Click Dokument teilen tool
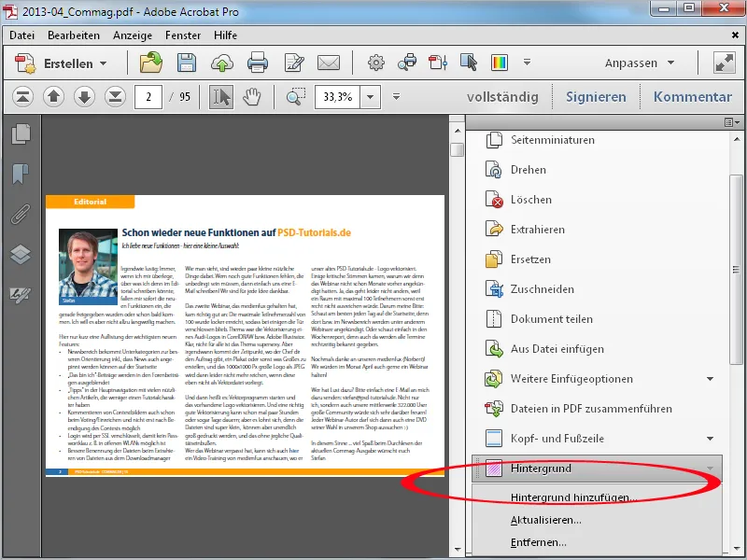This screenshot has width=747, height=560. [552, 319]
